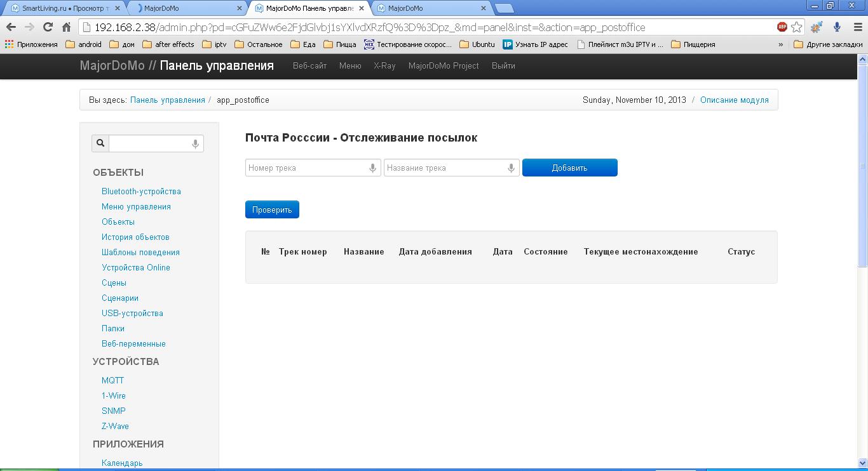Click the sidebar search magnifier icon
Viewport: 868px width, 471px height.
click(100, 143)
